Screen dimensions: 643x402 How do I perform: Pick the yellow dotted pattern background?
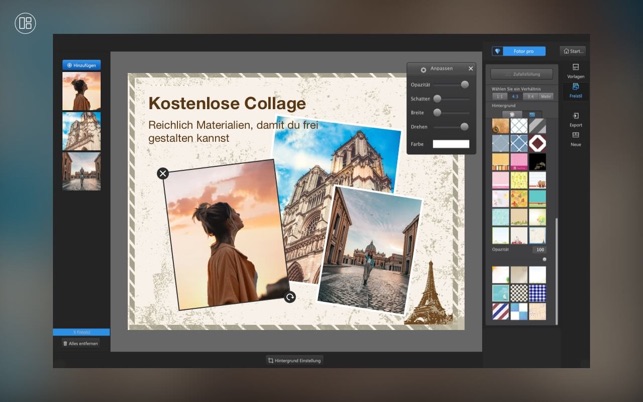[519, 180]
